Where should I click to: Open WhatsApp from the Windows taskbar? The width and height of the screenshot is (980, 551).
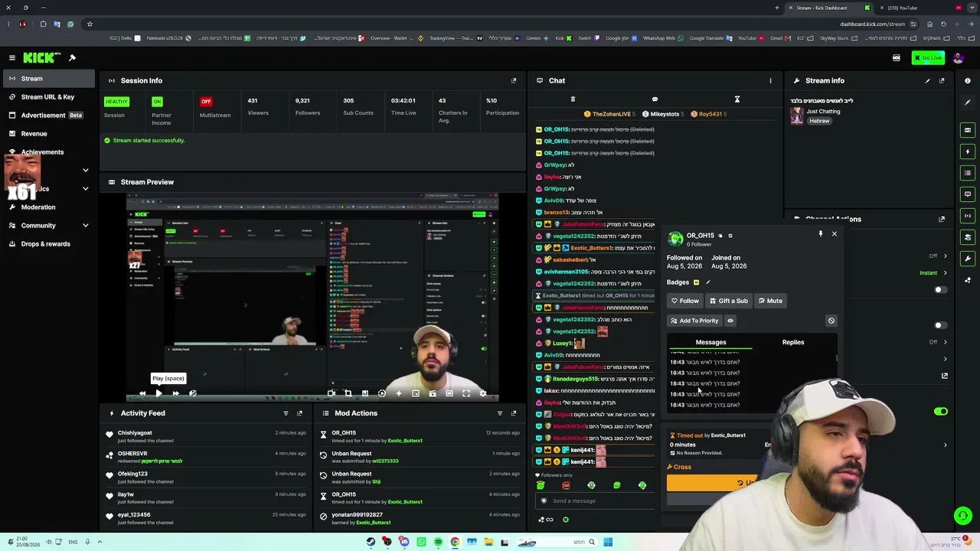pyautogui.click(x=421, y=542)
